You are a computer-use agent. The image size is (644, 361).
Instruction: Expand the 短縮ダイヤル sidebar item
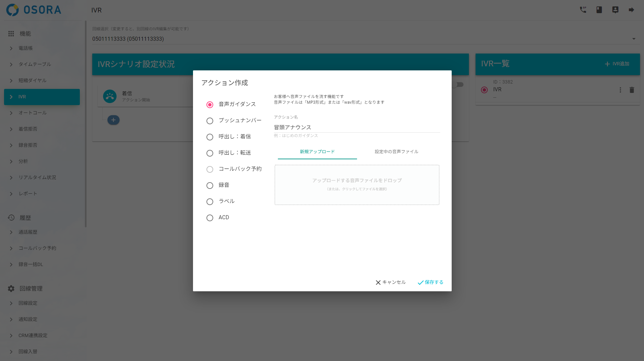[11, 81]
